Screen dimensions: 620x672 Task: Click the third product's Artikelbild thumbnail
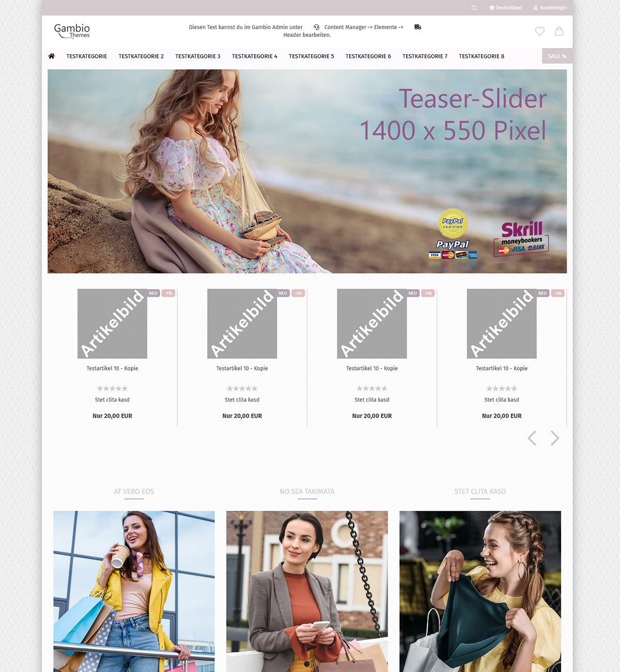371,324
